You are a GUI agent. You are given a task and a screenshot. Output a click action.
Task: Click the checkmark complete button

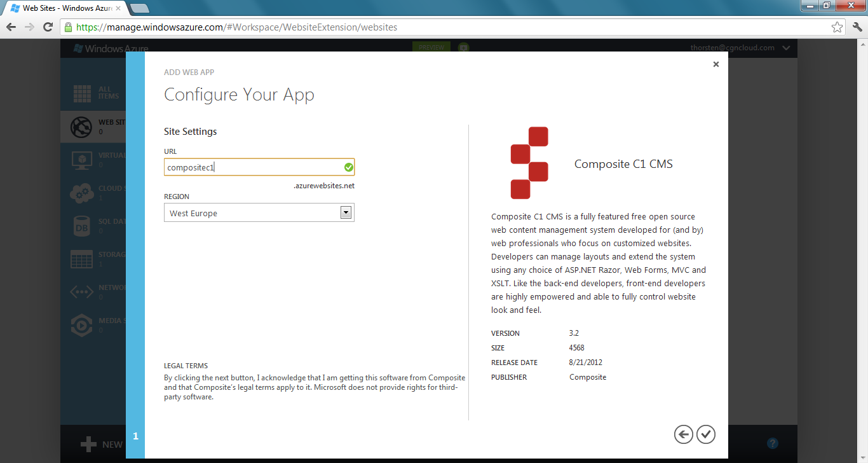(706, 434)
